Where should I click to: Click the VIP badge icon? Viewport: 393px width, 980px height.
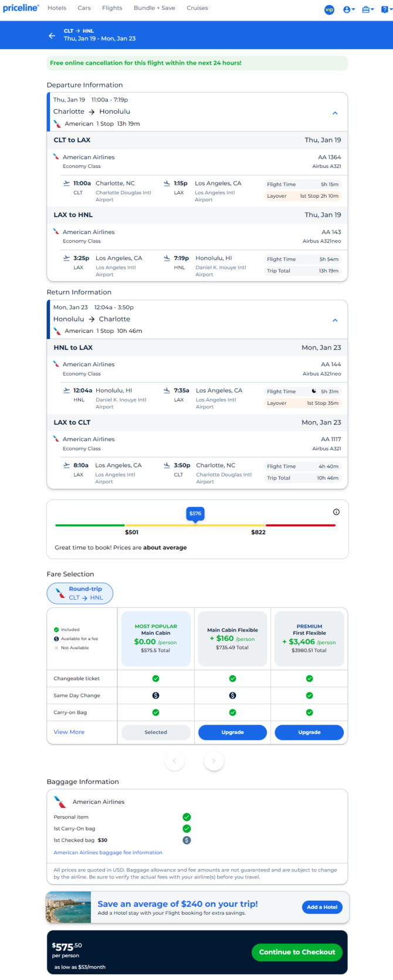pyautogui.click(x=330, y=9)
